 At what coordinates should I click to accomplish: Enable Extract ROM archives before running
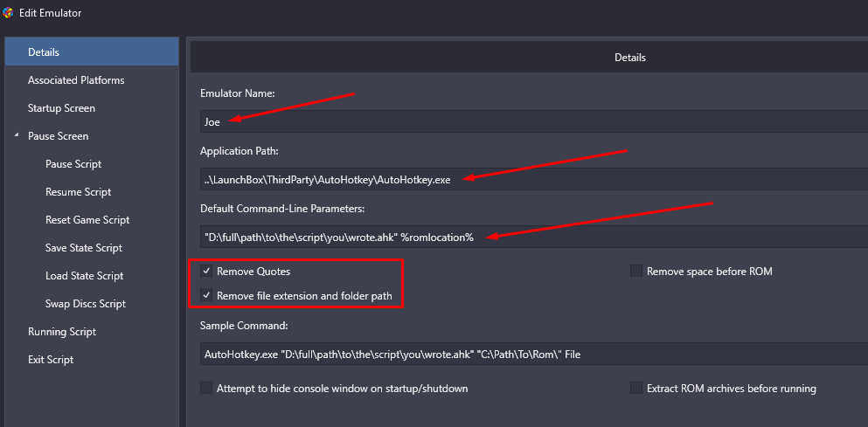(x=636, y=389)
